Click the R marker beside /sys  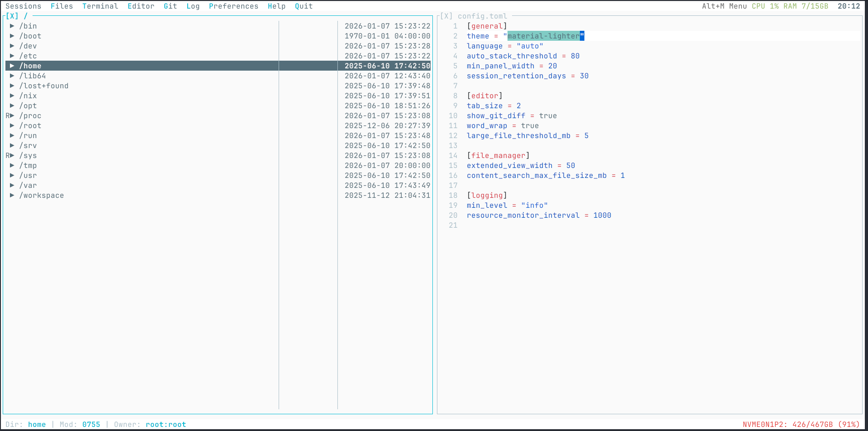pyautogui.click(x=7, y=155)
